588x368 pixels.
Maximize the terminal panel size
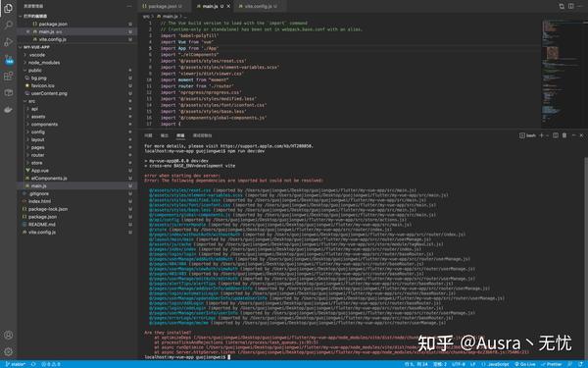coord(573,135)
